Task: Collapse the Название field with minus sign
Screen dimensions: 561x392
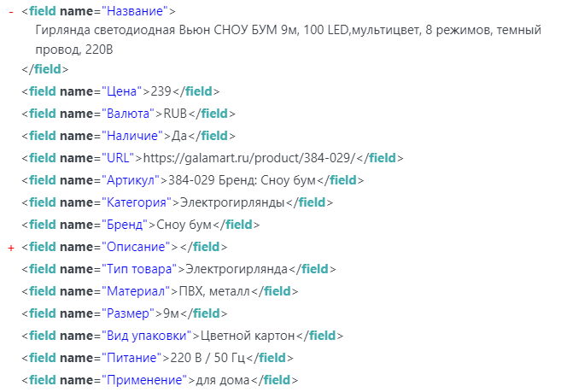Action: pyautogui.click(x=11, y=13)
